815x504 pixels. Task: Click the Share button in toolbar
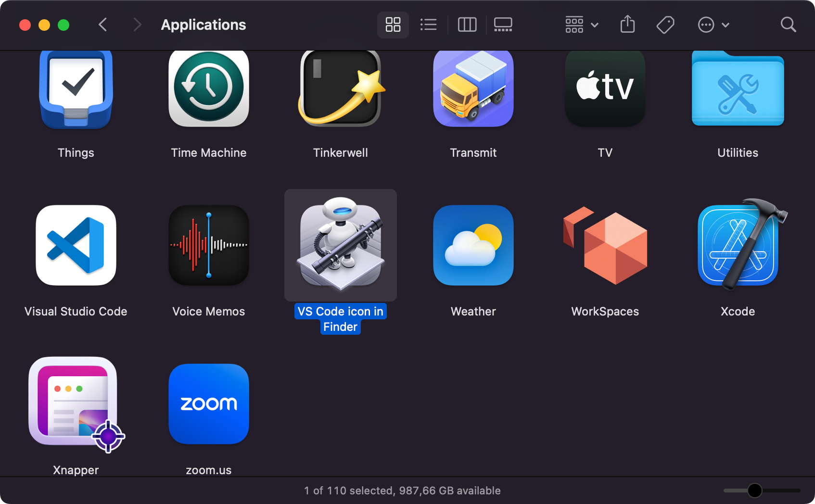pyautogui.click(x=627, y=25)
